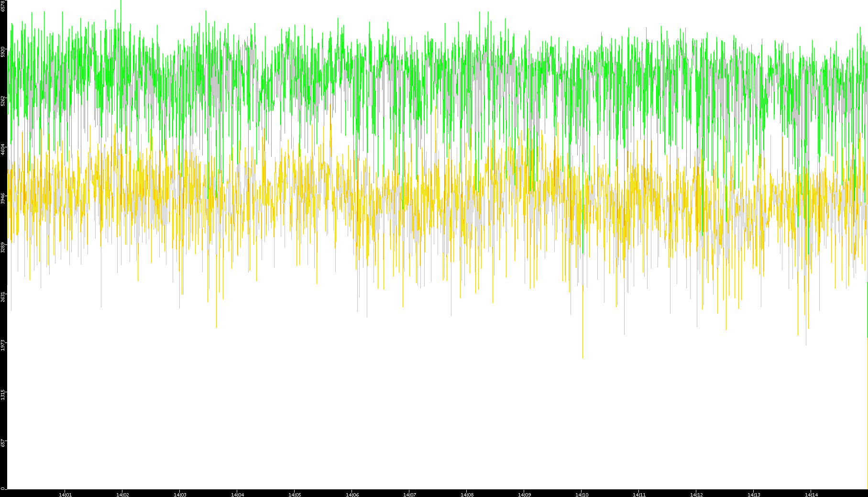
Task: Click the 14:10 time axis label
Action: (x=582, y=494)
